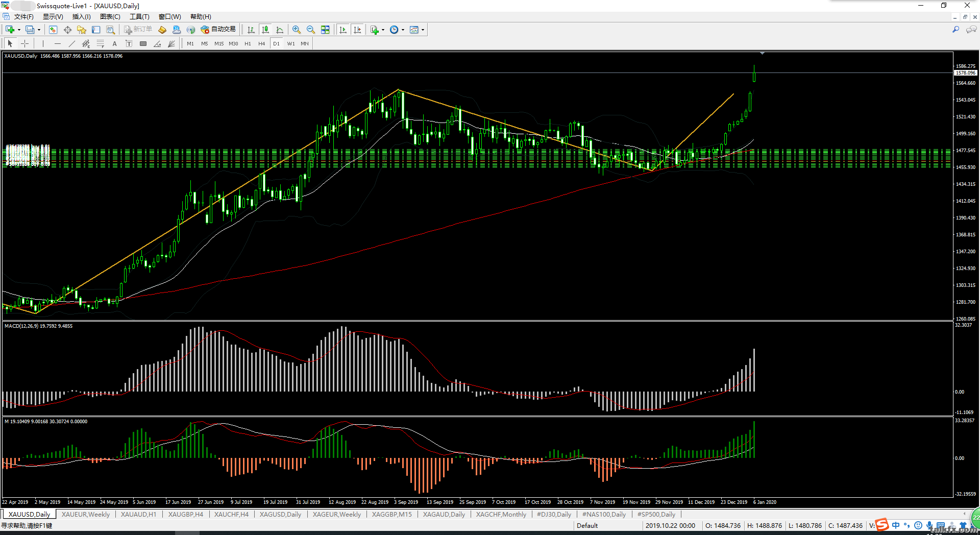The height and width of the screenshot is (535, 980).
Task: Switch to #SP500,Daily chart tab
Action: point(656,514)
